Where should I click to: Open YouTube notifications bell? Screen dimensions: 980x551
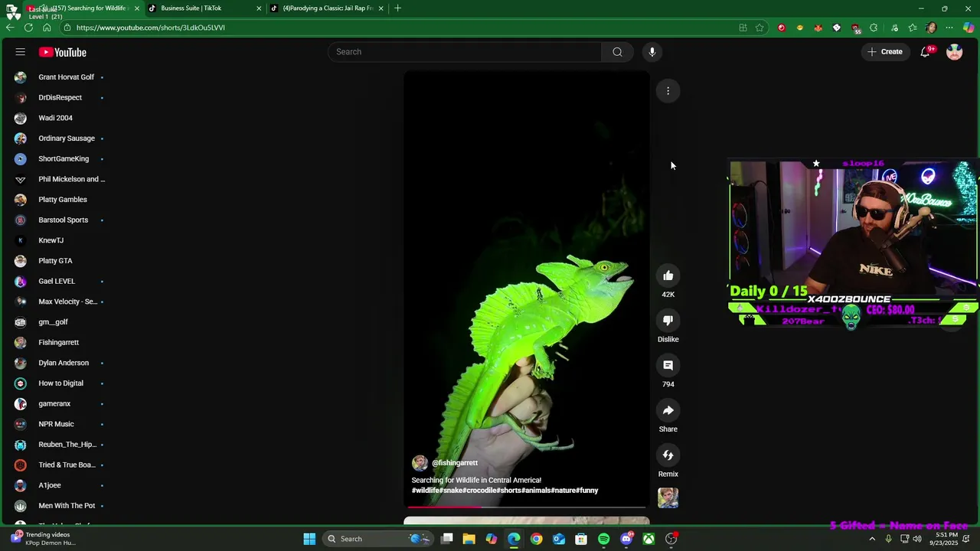click(x=926, y=52)
